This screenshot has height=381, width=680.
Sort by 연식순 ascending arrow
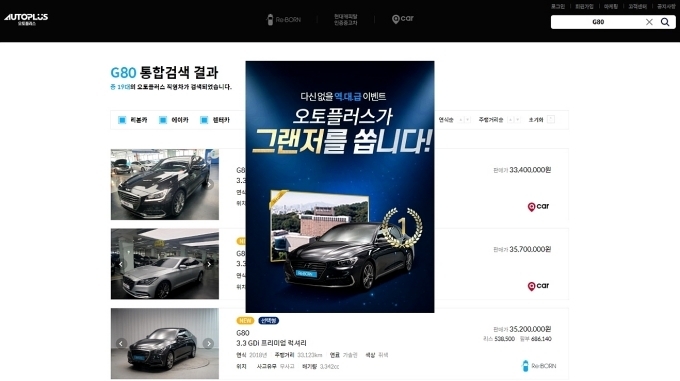tap(461, 120)
